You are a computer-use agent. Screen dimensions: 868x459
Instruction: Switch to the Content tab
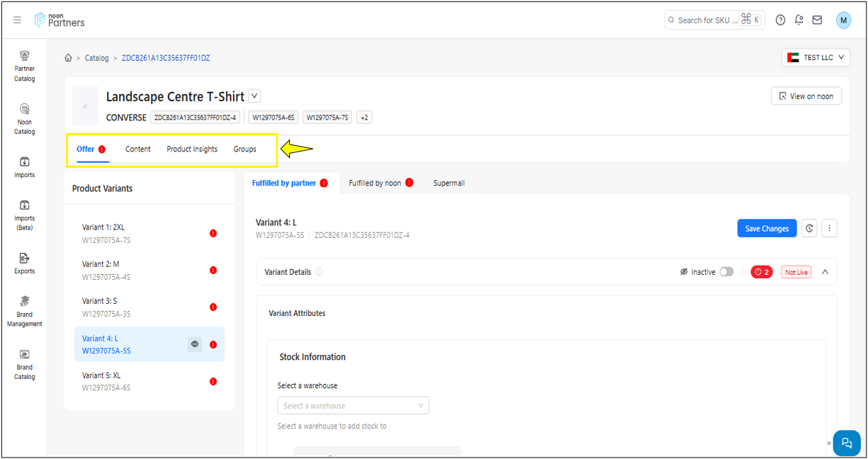coord(138,149)
